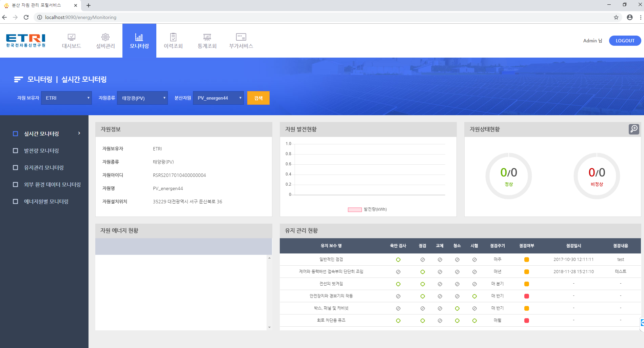
Task: Select 유지관리 모니터링 sidebar checkbox
Action: click(15, 168)
